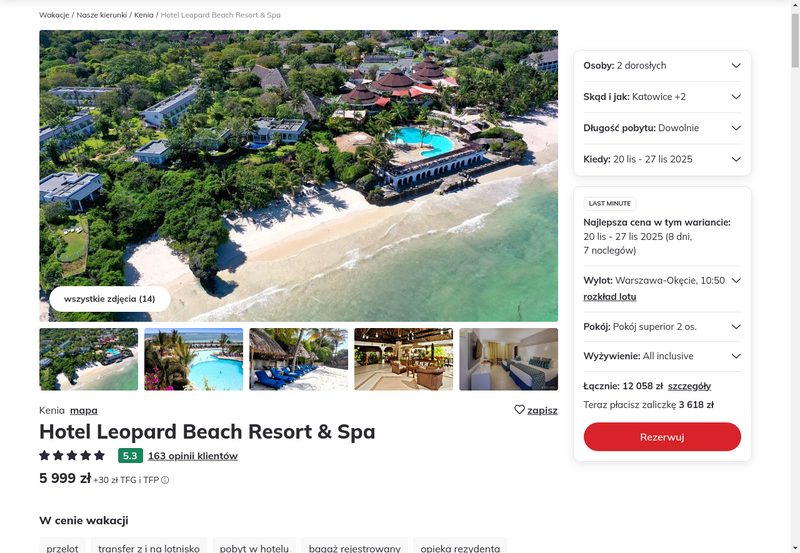Expand Długość pobytu options

[x=662, y=128]
